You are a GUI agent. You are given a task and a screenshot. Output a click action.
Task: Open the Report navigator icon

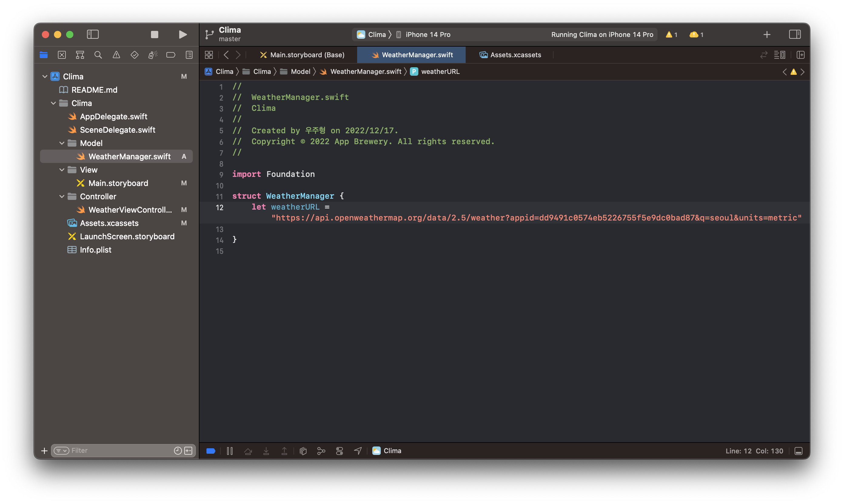pos(189,55)
